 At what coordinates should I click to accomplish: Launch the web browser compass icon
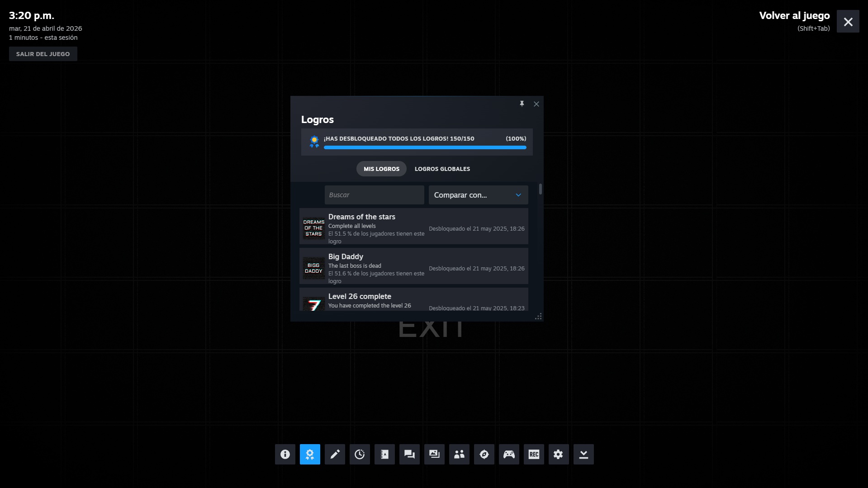pyautogui.click(x=484, y=454)
